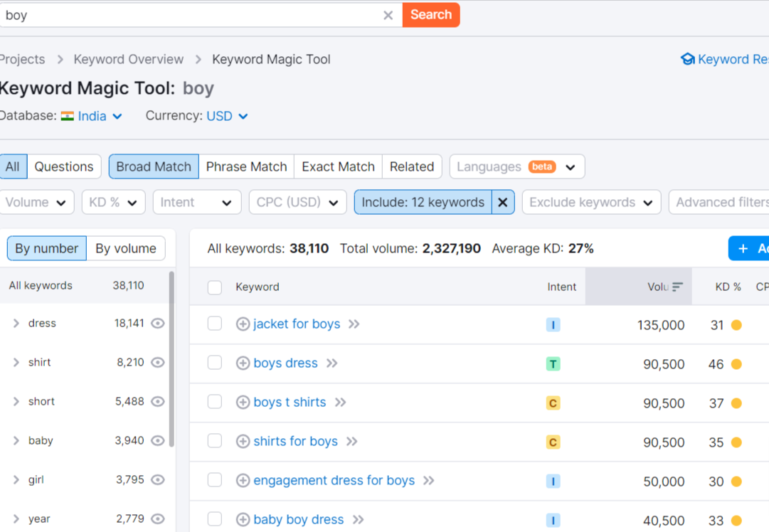The width and height of the screenshot is (769, 532).
Task: Open the double arrow next to shirts for boys
Action: click(351, 441)
